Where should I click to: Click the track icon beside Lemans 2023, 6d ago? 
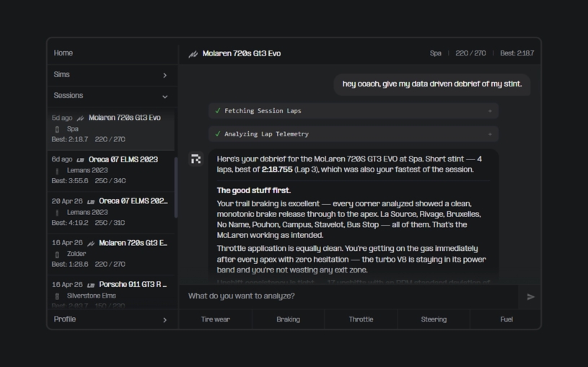click(x=58, y=172)
